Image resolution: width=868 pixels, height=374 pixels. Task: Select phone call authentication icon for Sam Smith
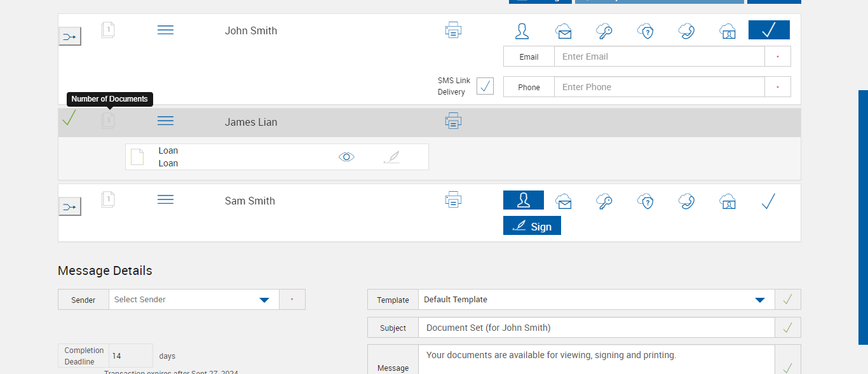(686, 201)
